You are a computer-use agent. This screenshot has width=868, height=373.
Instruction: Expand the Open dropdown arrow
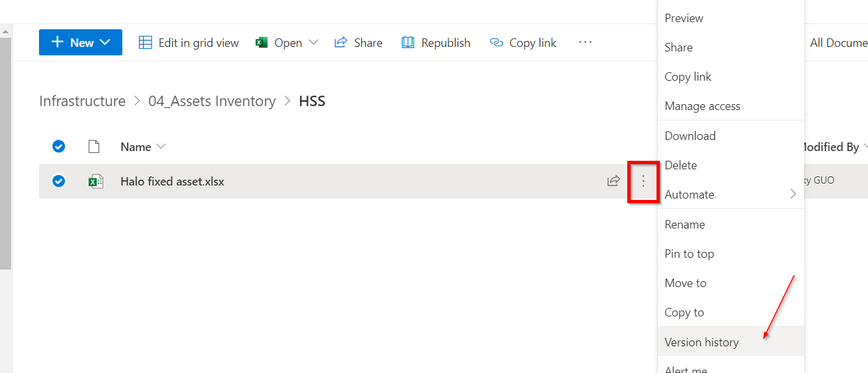coord(314,42)
